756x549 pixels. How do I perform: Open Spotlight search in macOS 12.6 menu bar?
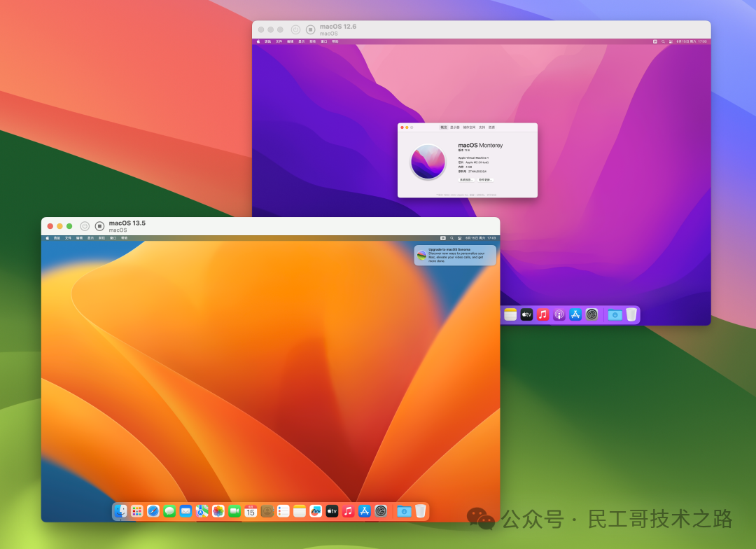point(663,41)
